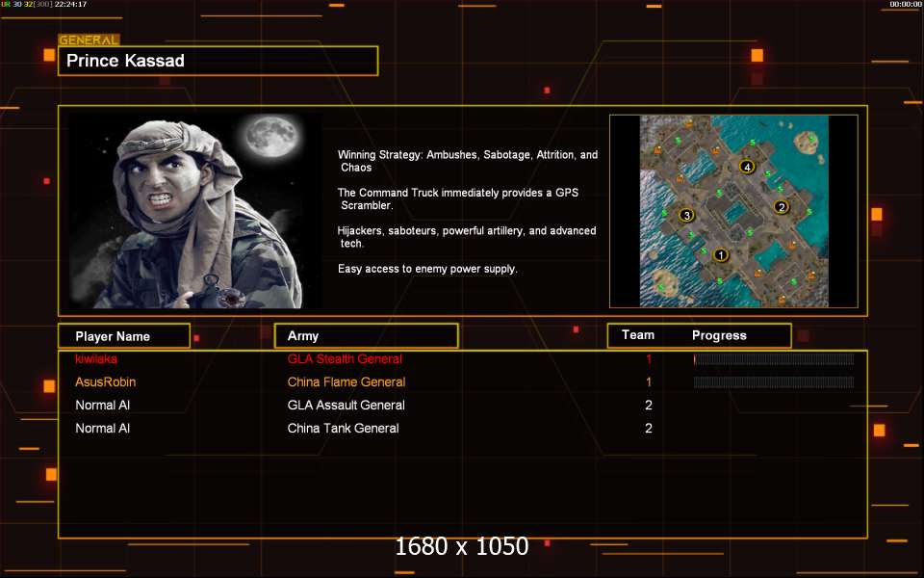Select player AsusRobin
Viewport: 924px width, 578px height.
point(106,382)
